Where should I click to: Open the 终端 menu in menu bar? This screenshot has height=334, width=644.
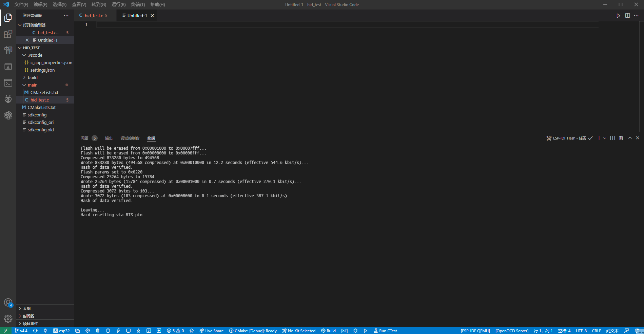137,4
